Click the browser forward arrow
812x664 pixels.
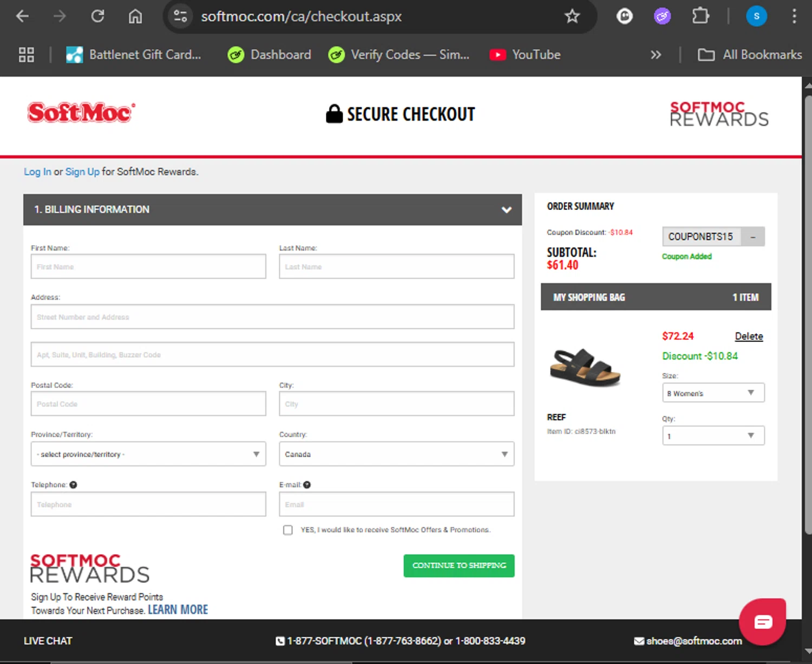coord(60,16)
